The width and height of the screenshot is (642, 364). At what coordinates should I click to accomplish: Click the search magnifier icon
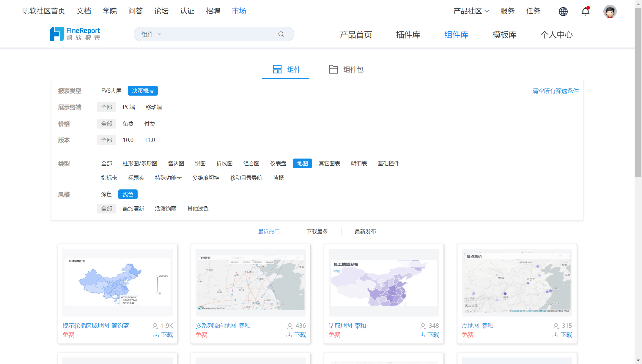click(x=281, y=34)
